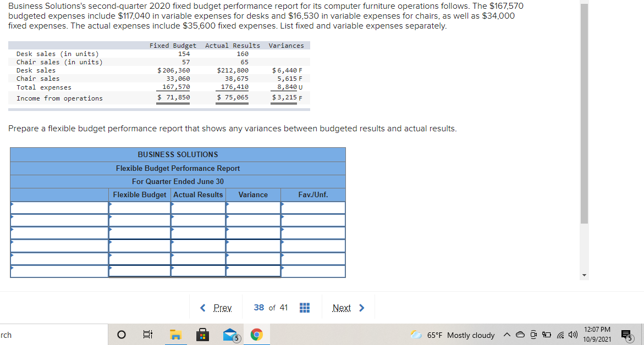Click the 8,840 U expenses variance
Image resolution: width=644 pixels, height=345 pixels.
290,87
